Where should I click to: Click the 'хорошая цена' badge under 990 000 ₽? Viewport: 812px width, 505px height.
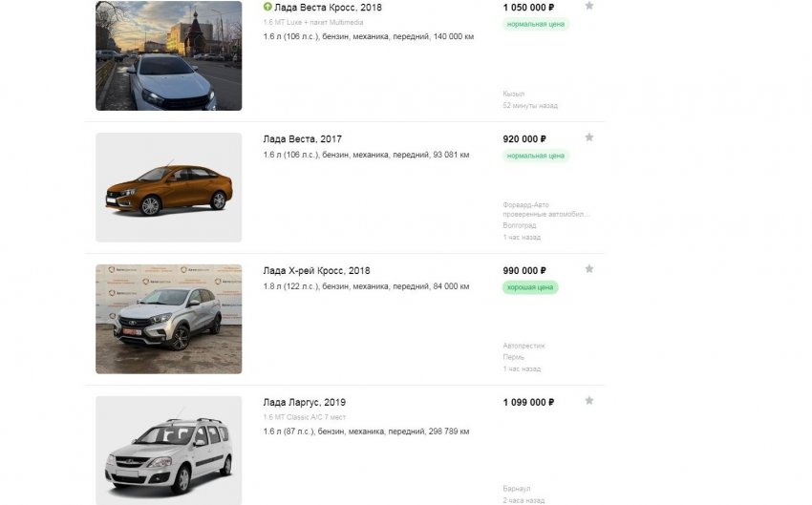530,287
